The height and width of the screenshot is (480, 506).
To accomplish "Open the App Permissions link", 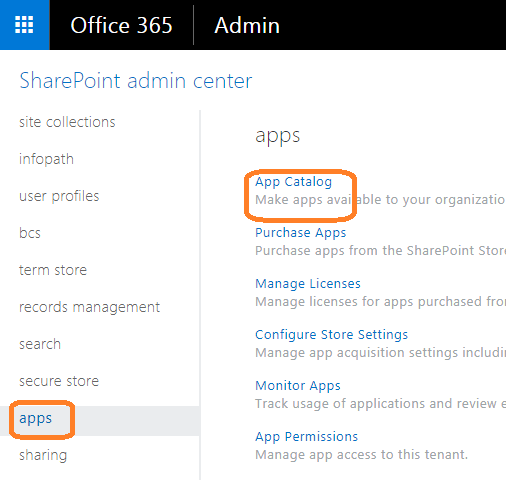I will pyautogui.click(x=307, y=437).
